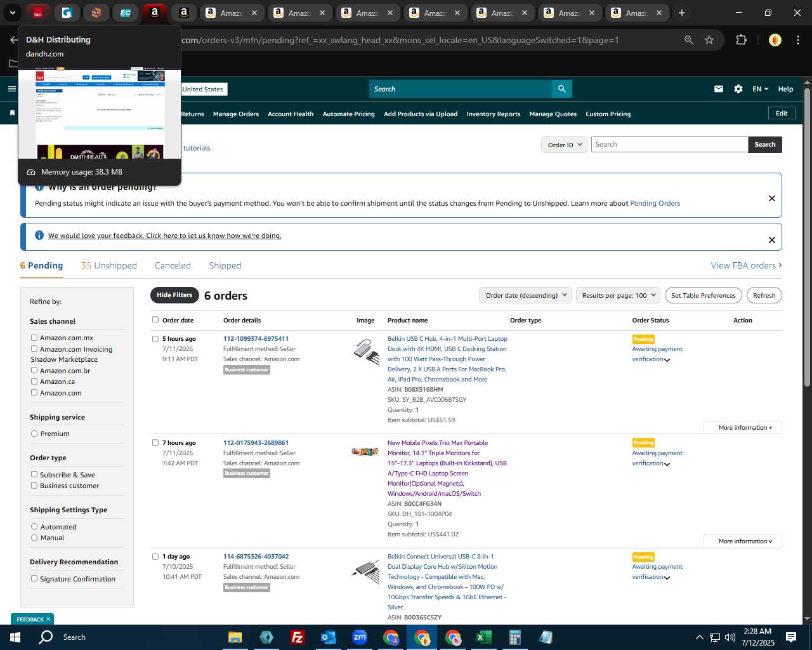Screen dimensions: 812x650
Task: Dismiss the 'Why is an order pending' banner
Action: coord(772,198)
